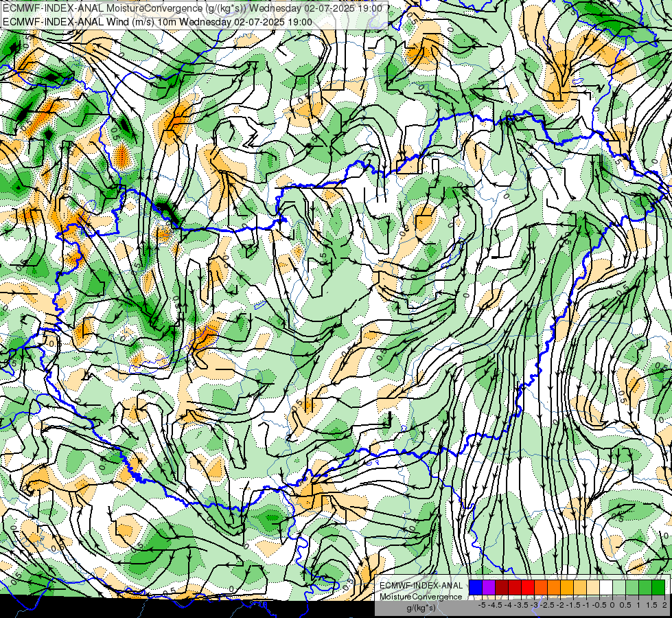Click the -4 tick label on the legend scale
Image resolution: width=672 pixels, height=618 pixels.
[x=508, y=605]
